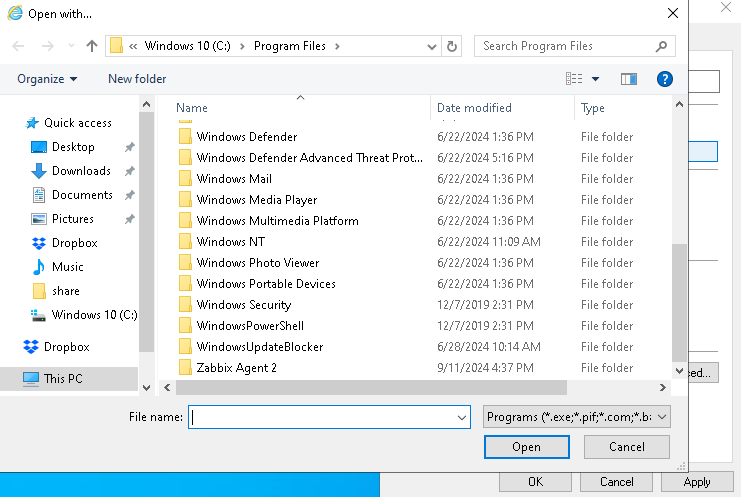Open Pictures in navigation pane
Image resolution: width=741 pixels, height=497 pixels.
[x=72, y=219]
